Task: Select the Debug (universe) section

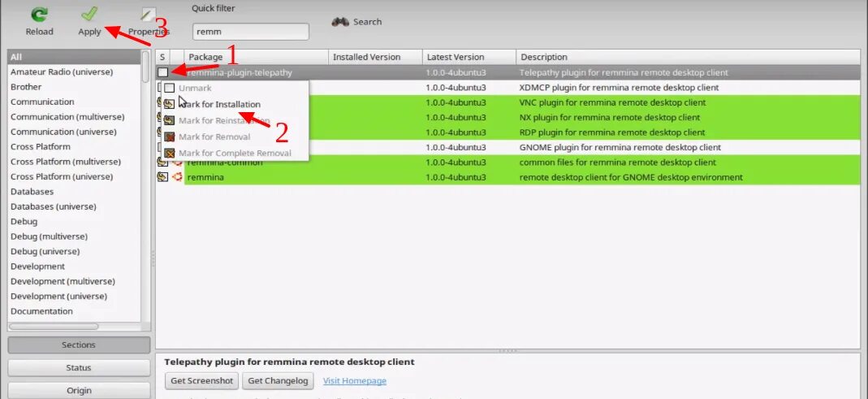Action: tap(74, 252)
